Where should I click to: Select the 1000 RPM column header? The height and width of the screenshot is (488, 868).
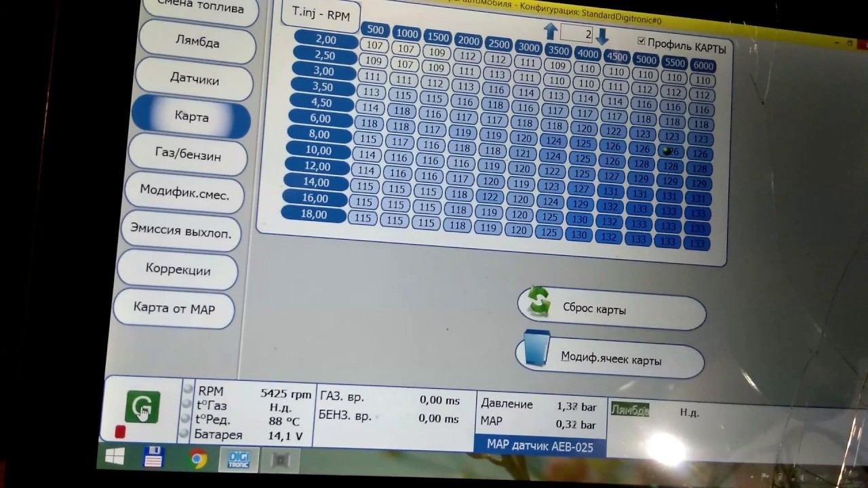point(407,34)
